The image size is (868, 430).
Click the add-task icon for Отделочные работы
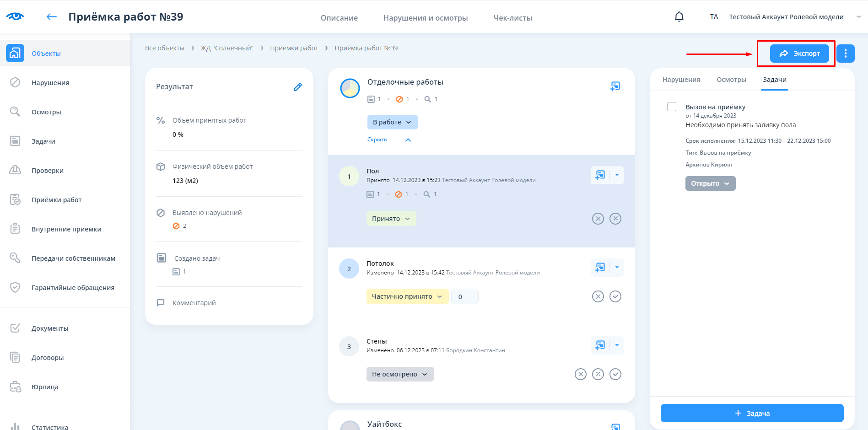click(615, 86)
